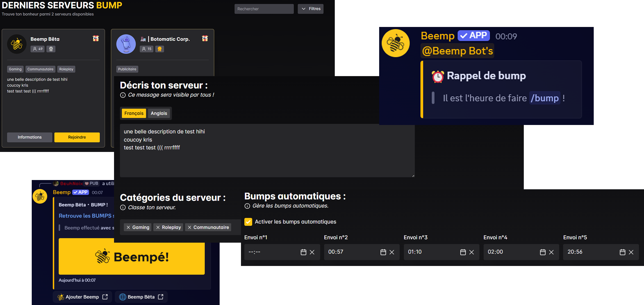Click gift icon on Botomatic Corp. card
644x305 pixels.
pos(205,38)
